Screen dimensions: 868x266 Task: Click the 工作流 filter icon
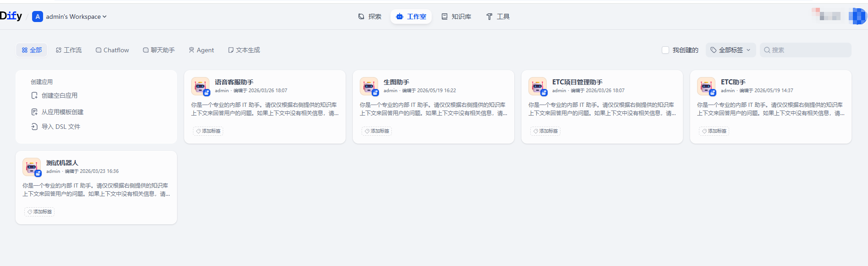[59, 50]
